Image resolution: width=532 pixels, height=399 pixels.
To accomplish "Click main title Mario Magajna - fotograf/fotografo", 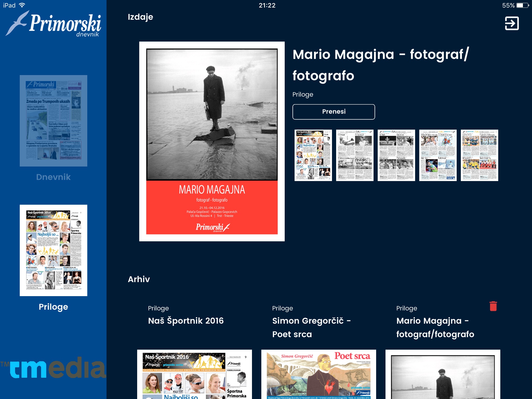I will [381, 65].
